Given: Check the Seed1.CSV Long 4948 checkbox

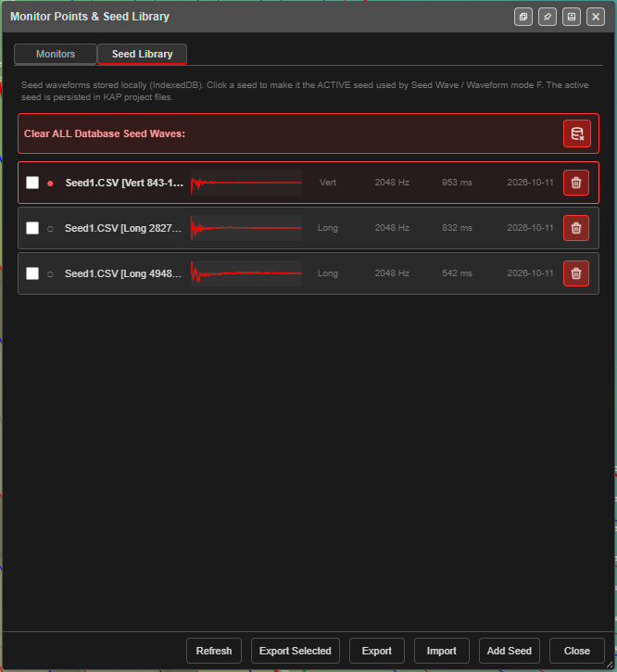Looking at the screenshot, I should coord(32,273).
